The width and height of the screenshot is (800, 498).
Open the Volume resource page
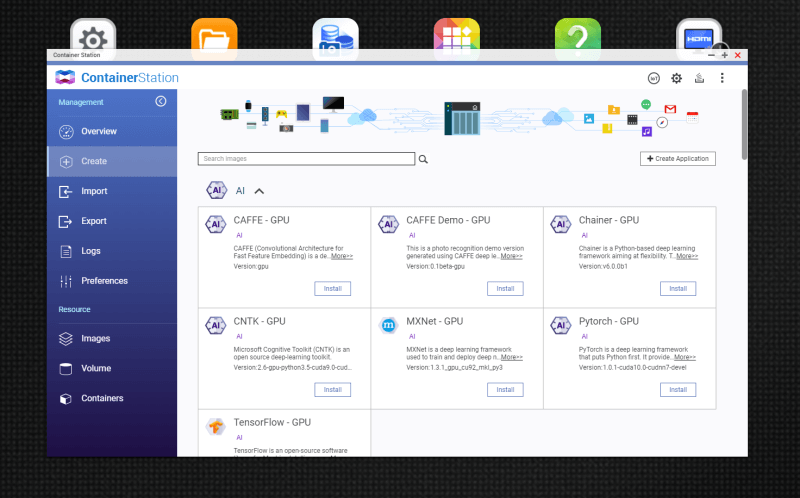tap(112, 368)
